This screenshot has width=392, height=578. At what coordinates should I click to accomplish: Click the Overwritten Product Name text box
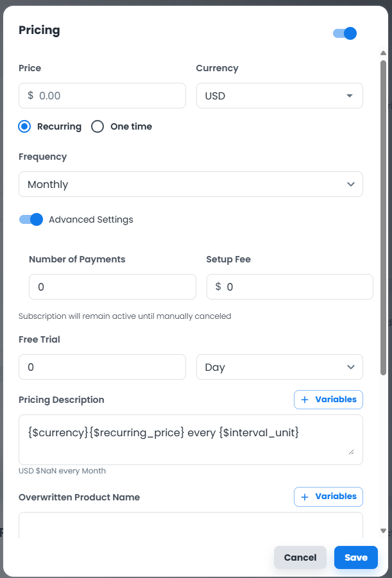click(191, 525)
